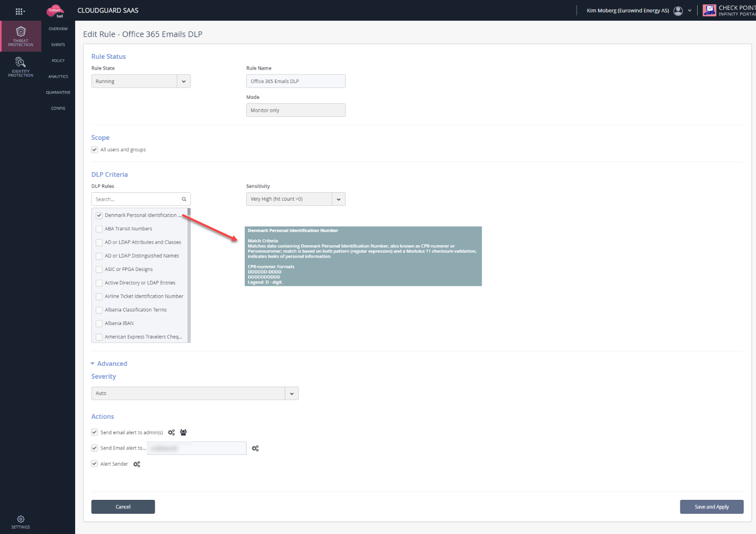Click the Mode Monitor only field
The image size is (756, 534).
point(296,110)
